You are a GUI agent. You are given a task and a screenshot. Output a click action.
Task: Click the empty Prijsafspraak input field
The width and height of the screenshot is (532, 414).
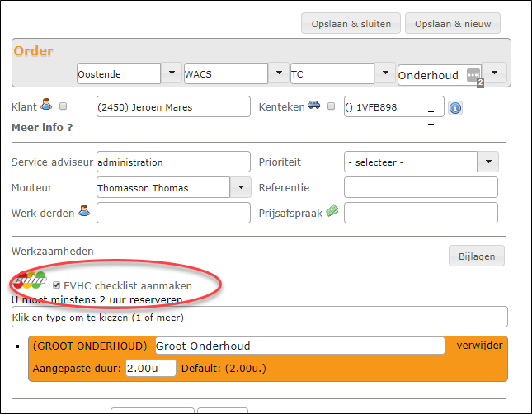point(421,213)
